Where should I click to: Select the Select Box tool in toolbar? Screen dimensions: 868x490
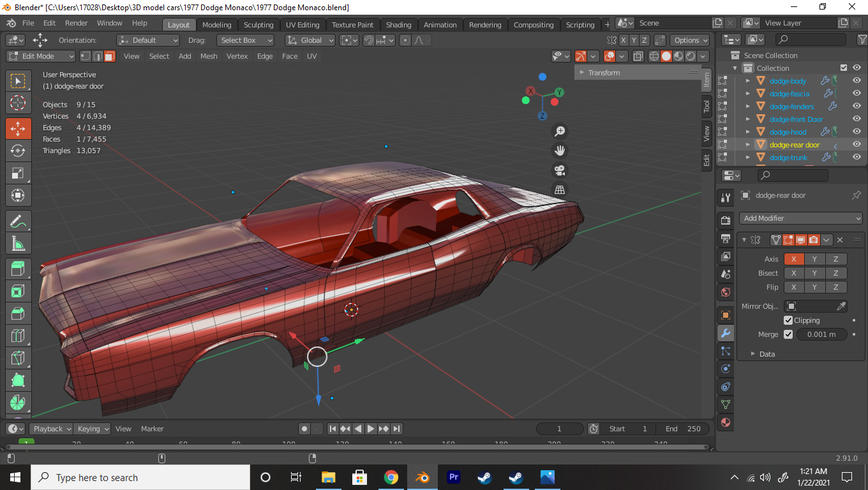[x=18, y=81]
